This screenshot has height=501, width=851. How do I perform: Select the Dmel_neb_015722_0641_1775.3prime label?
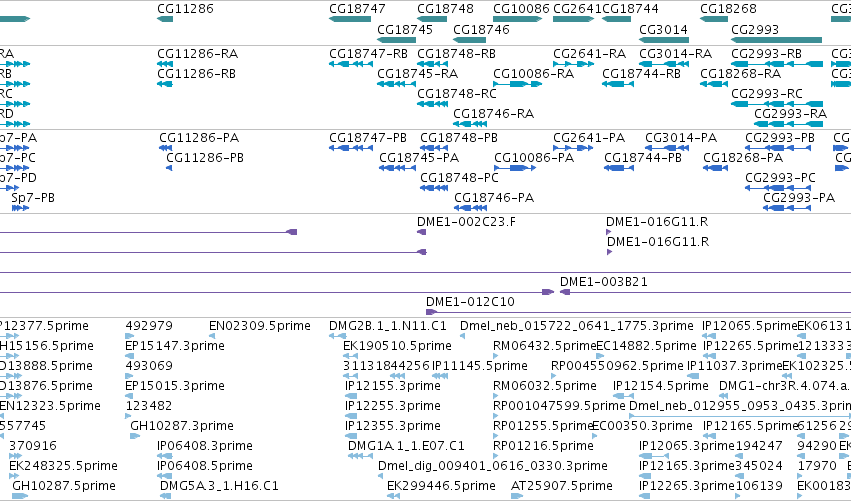pyautogui.click(x=577, y=326)
